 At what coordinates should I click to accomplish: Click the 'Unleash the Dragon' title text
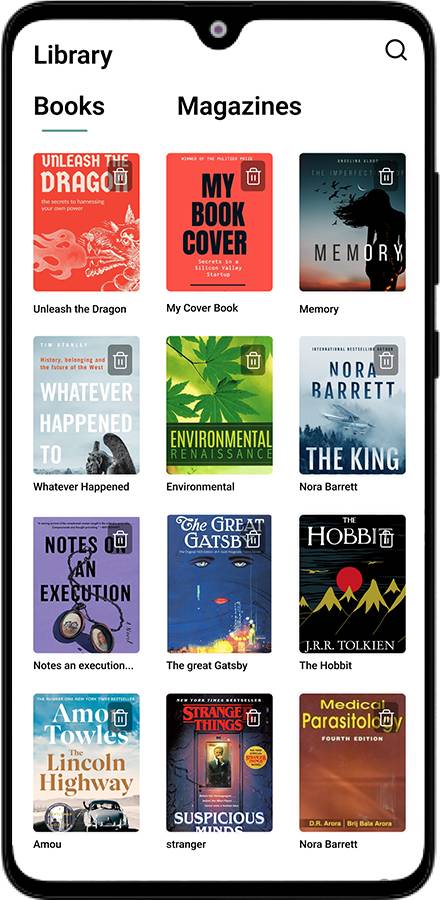(80, 309)
